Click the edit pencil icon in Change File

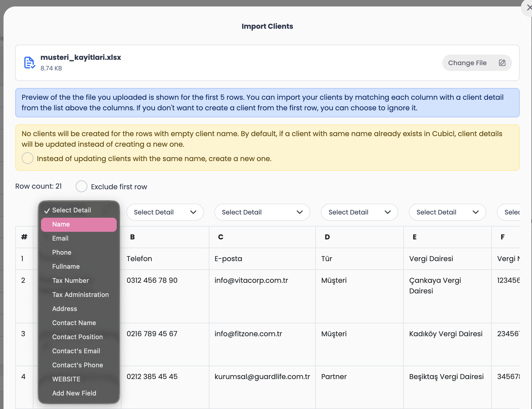coord(502,63)
